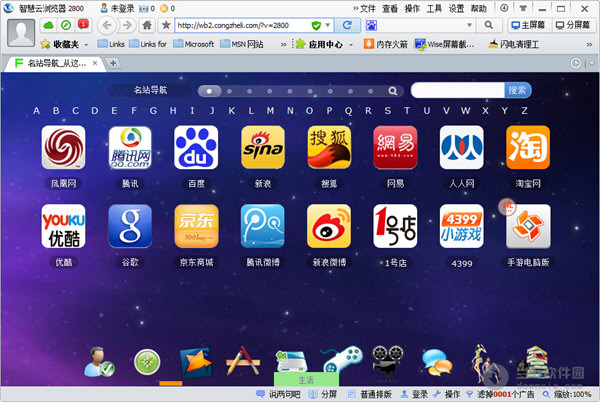
Task: Select the first page indicator dot
Action: coord(209,91)
